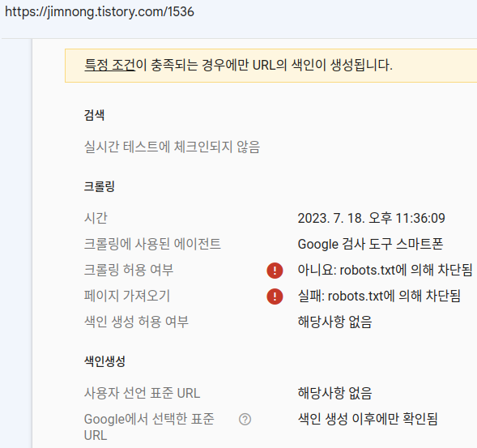Click the text 아니요: robots.txt에 의해 차단됨

[x=385, y=270]
